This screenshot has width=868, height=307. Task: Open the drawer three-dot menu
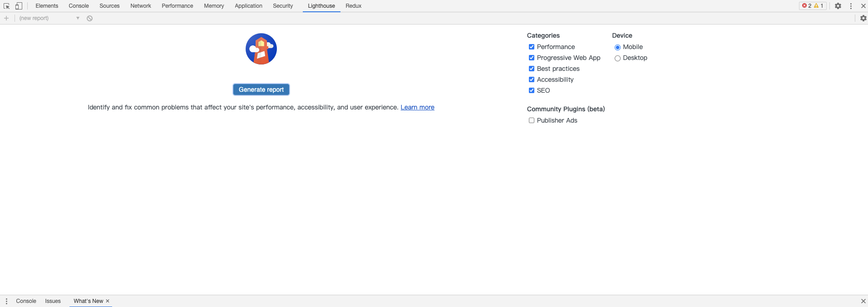tap(6, 301)
